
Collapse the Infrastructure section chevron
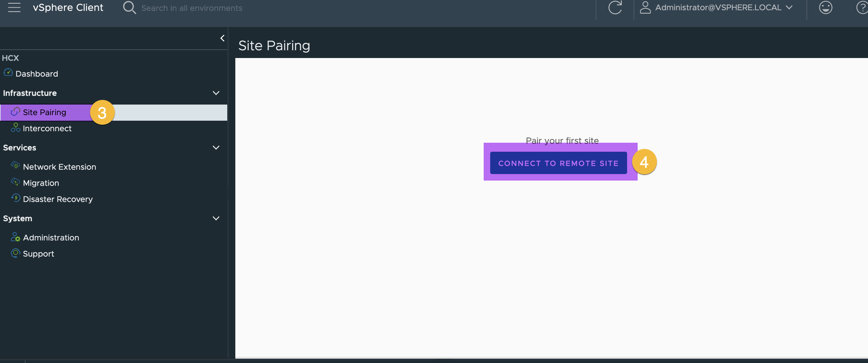point(216,93)
